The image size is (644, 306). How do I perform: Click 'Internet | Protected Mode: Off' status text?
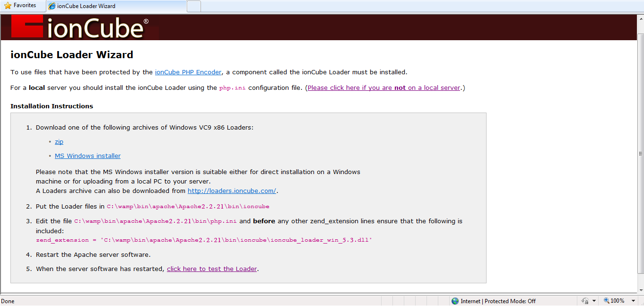click(498, 301)
